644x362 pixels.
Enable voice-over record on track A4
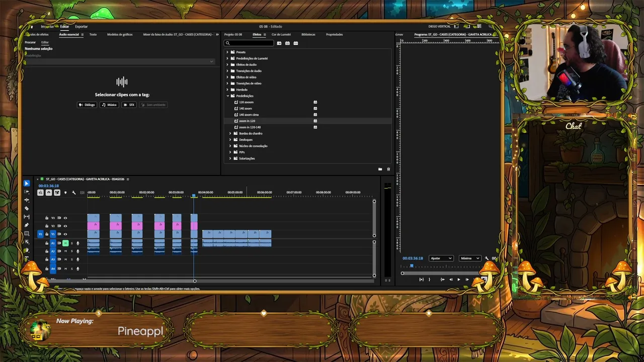(x=77, y=269)
